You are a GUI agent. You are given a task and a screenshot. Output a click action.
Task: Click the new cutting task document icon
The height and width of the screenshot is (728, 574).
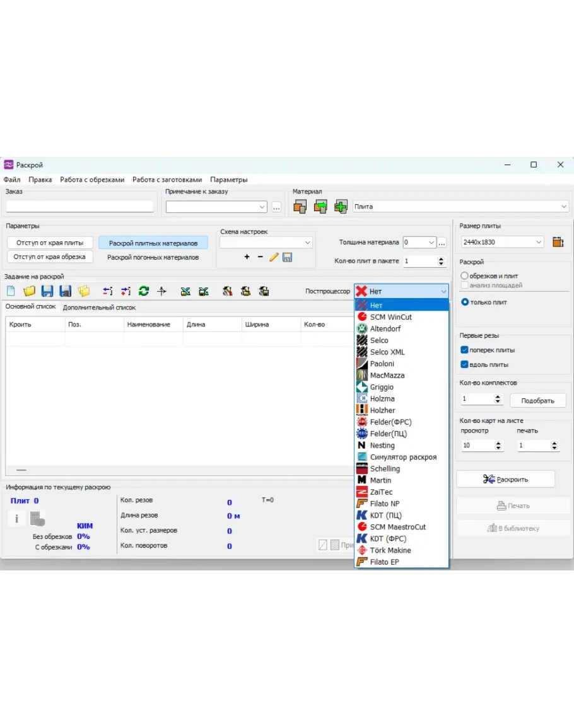tap(11, 291)
